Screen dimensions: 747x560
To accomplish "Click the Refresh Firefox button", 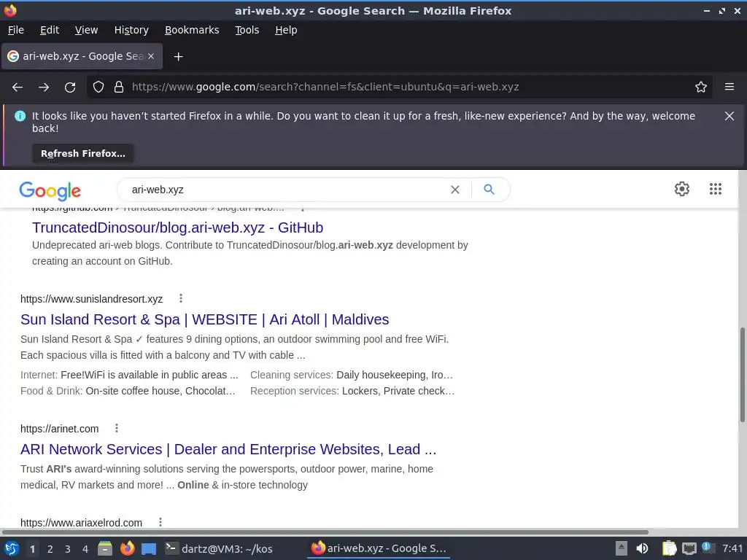I will tap(83, 154).
